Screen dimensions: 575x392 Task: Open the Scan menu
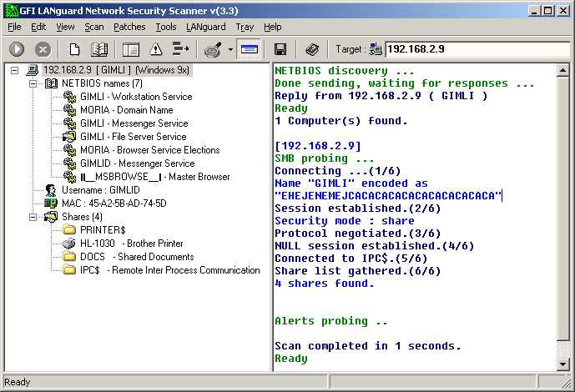point(94,28)
